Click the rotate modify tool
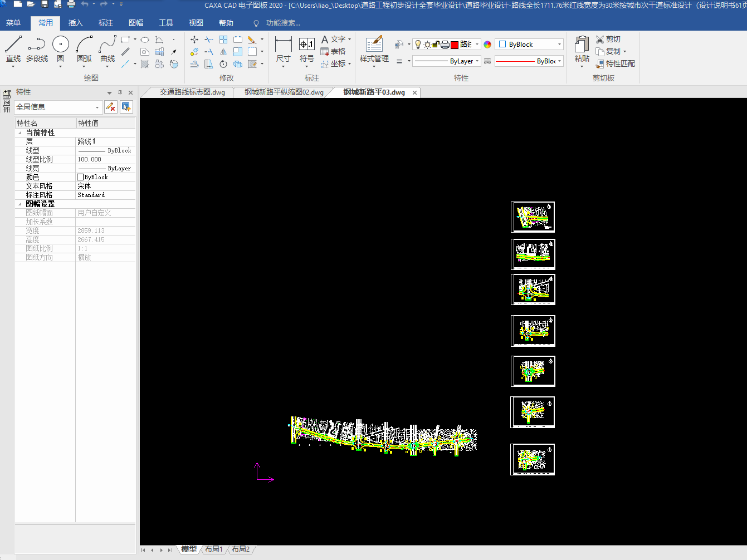Viewport: 747px width, 560px height. 223,64
